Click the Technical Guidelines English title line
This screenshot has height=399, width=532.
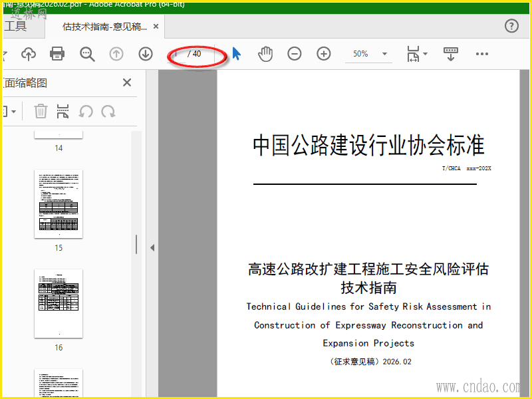pos(369,307)
